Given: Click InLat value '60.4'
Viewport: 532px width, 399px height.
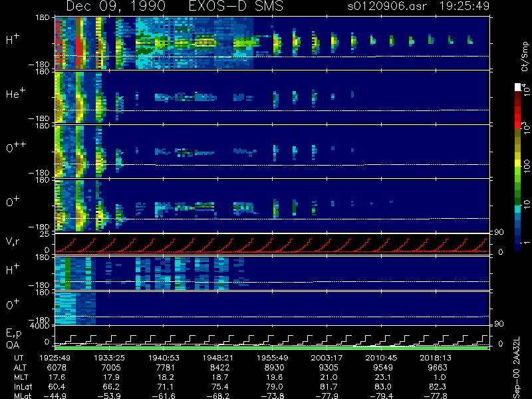Looking at the screenshot, I should tap(57, 386).
